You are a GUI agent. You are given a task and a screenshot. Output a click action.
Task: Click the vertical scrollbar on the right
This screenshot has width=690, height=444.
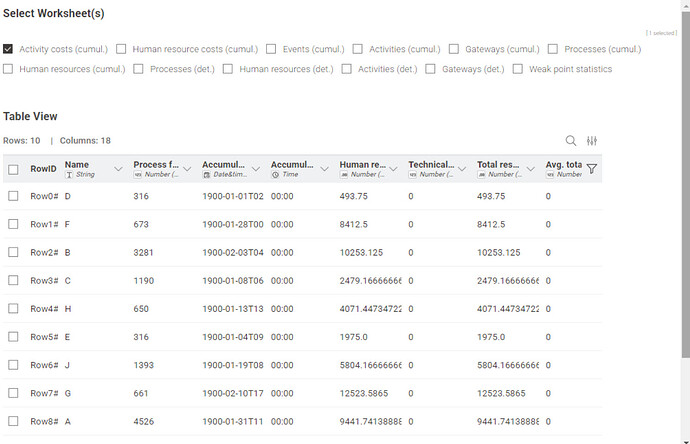[x=685, y=200]
